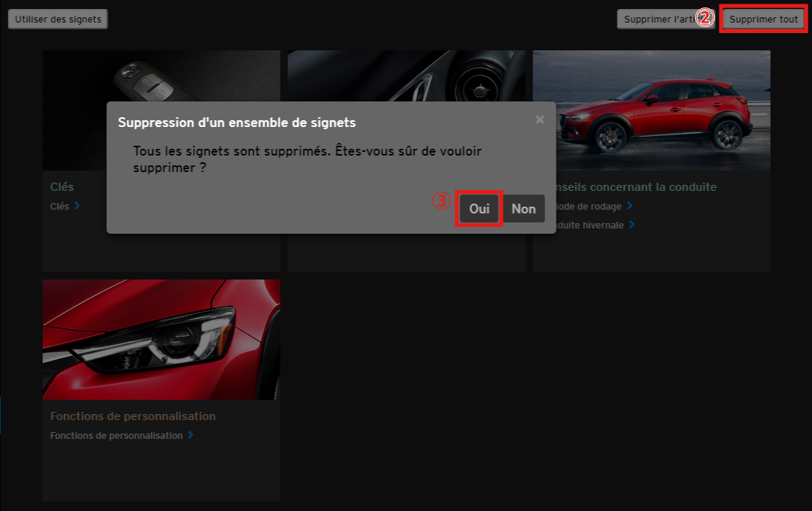Select the red headlight thumbnail image

[x=161, y=339]
